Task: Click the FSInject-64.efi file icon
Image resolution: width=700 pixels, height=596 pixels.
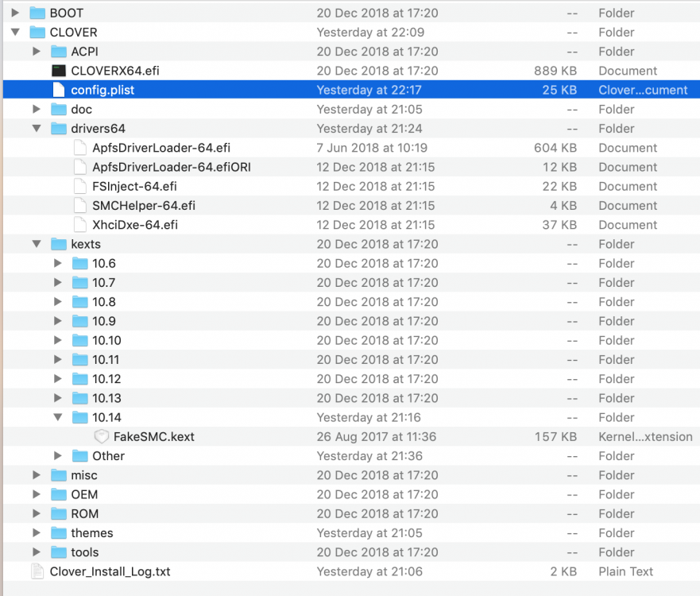Action: click(x=80, y=186)
